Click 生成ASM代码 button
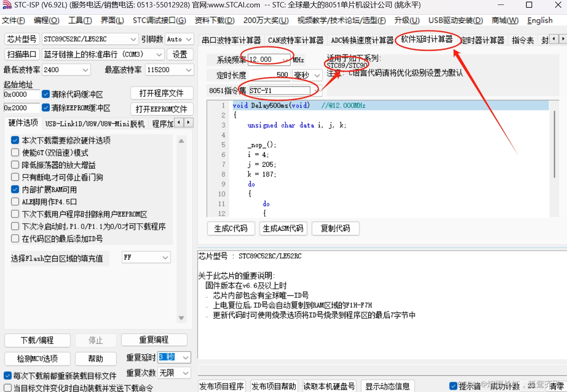 pyautogui.click(x=283, y=228)
